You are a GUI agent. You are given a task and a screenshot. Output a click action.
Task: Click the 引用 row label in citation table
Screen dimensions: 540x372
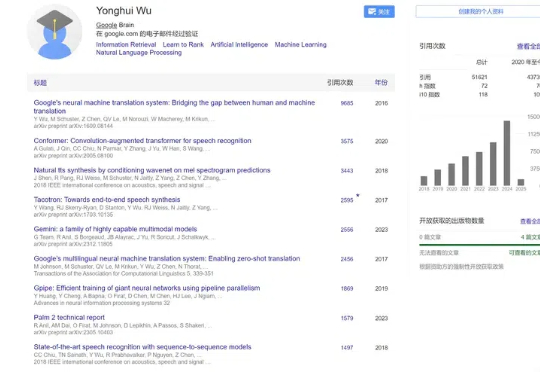point(425,77)
